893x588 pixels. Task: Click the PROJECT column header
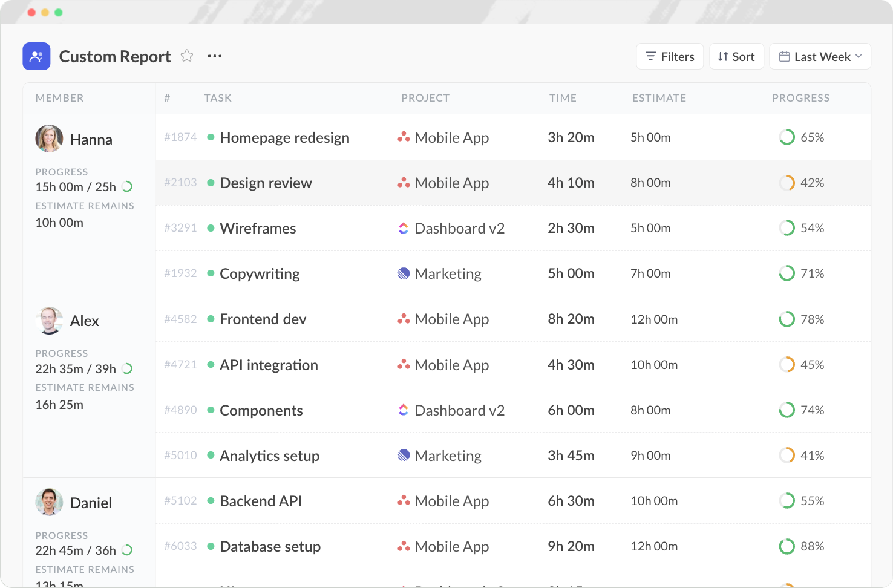click(x=425, y=98)
